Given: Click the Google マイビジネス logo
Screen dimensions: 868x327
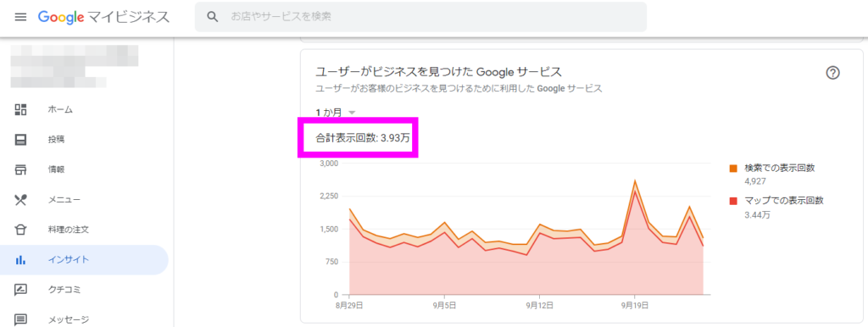Looking at the screenshot, I should pos(103,17).
